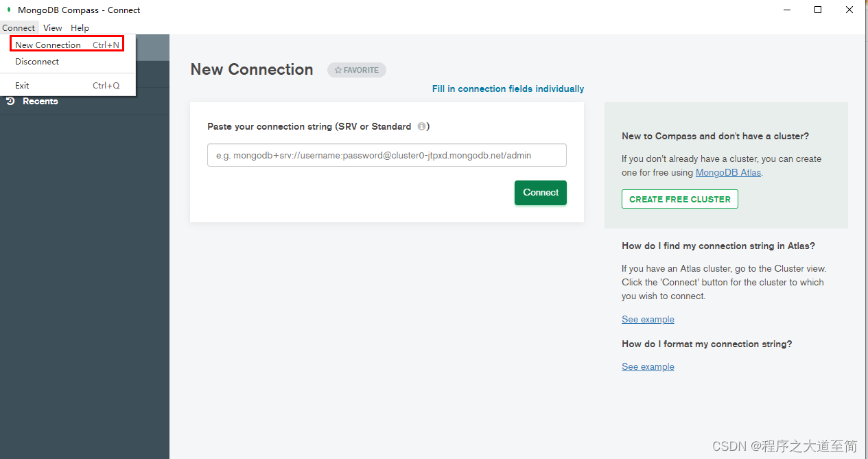This screenshot has width=868, height=459.
Task: Click Fill in connection fields individually
Action: click(x=508, y=89)
